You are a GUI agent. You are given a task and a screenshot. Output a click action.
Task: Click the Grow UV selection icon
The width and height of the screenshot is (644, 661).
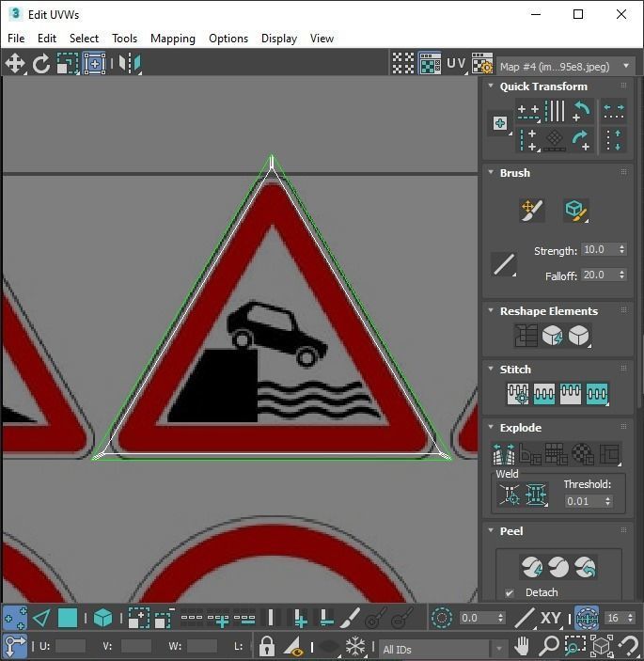pos(138,618)
